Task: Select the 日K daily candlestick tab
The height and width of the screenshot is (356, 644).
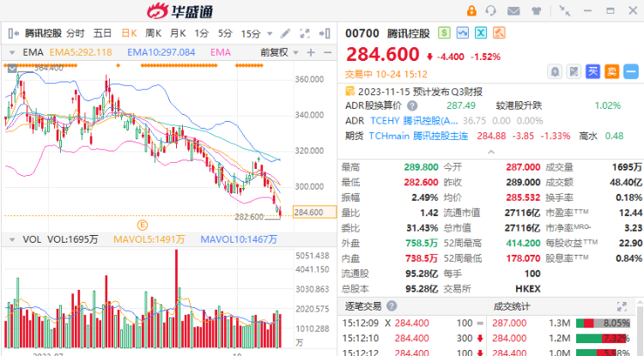Action: (x=129, y=33)
